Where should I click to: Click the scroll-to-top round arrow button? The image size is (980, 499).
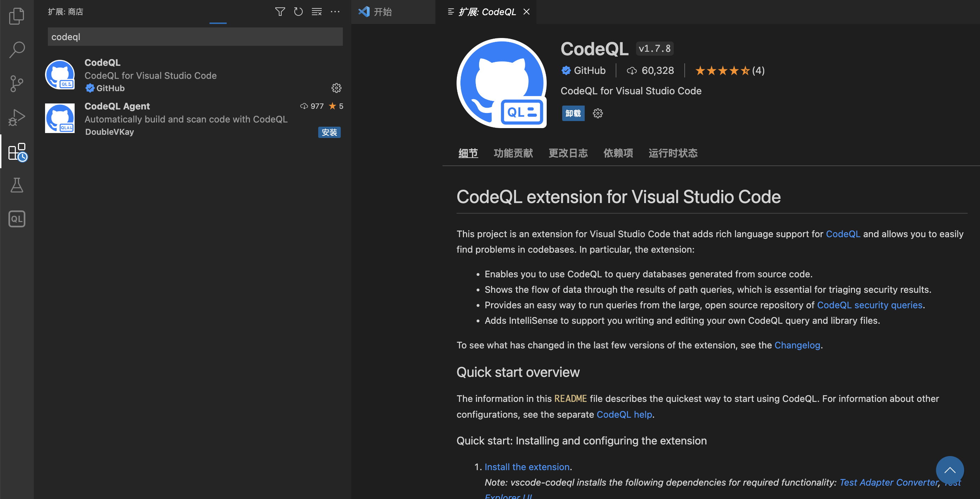click(950, 470)
